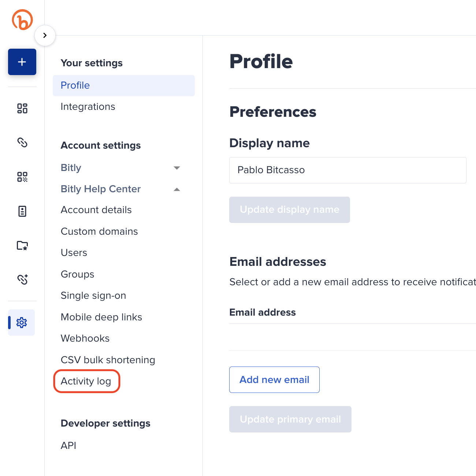This screenshot has height=476, width=476.
Task: Open the Custom links sparkle icon
Action: (x=22, y=279)
